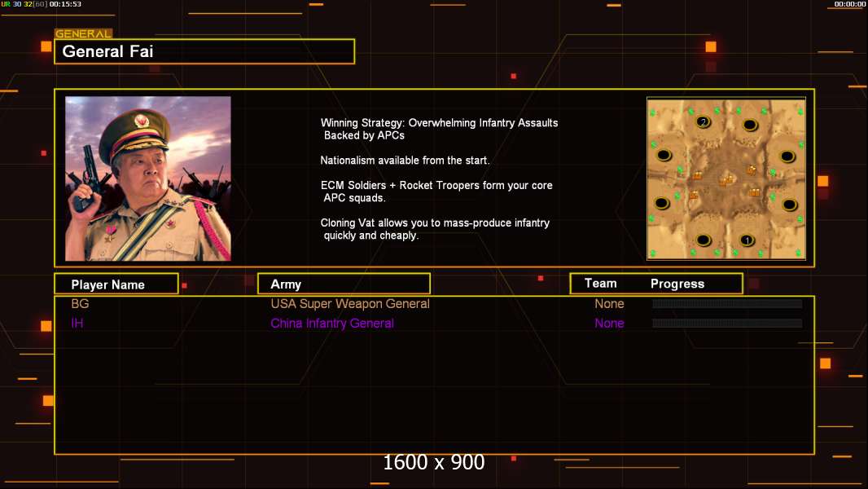Select player BG in the list
868x489 pixels.
pos(81,303)
